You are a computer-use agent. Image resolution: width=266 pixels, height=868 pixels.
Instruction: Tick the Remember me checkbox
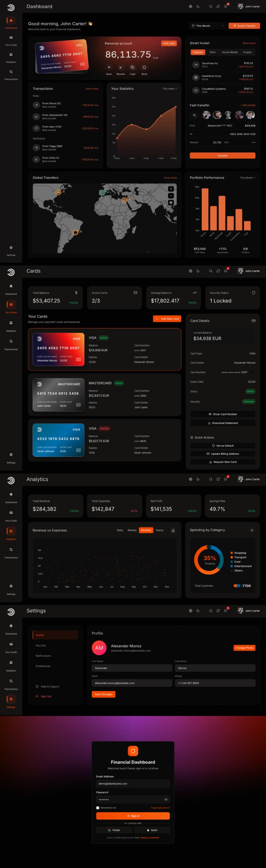click(98, 808)
